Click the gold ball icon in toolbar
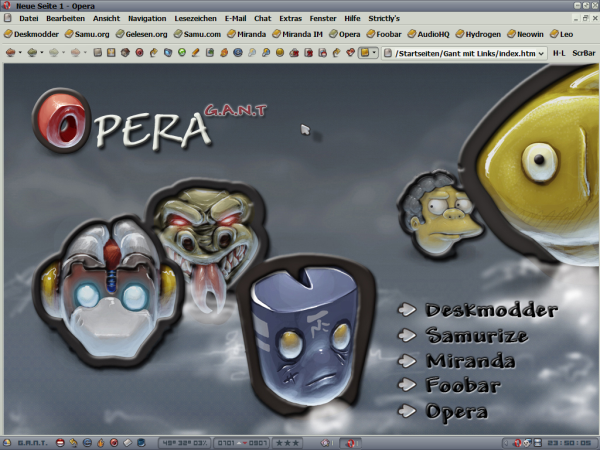 (x=280, y=53)
